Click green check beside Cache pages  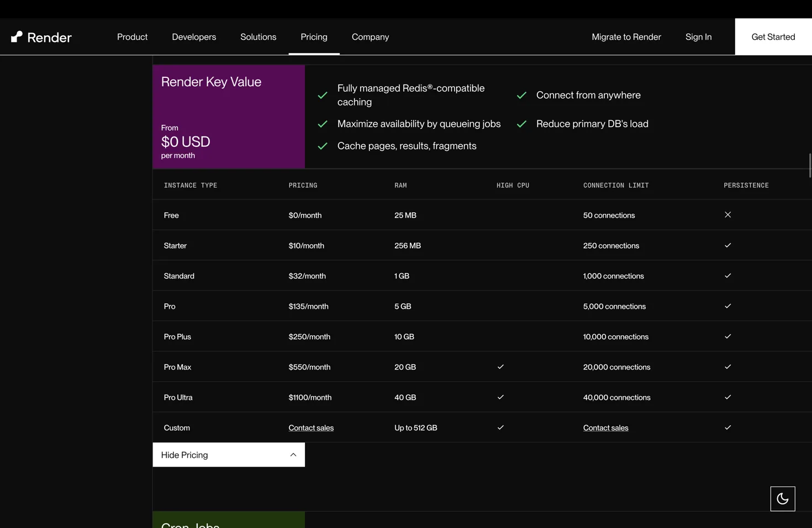point(323,146)
